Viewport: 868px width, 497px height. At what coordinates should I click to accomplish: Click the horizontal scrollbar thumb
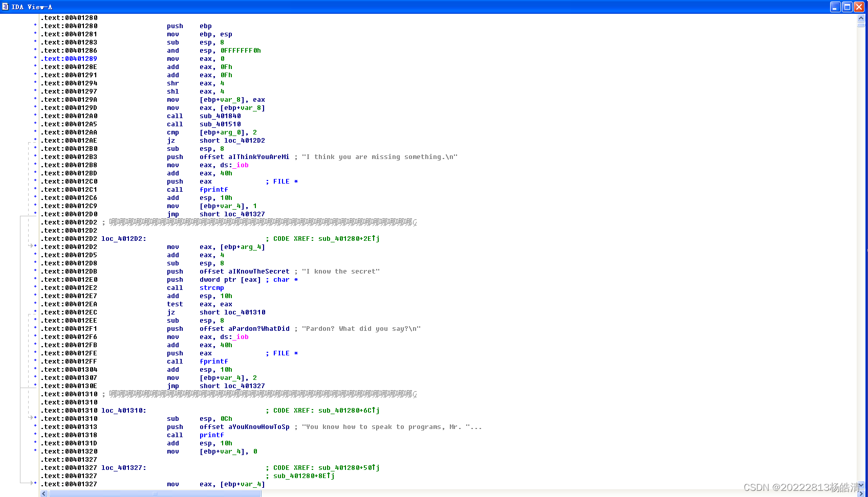point(155,493)
